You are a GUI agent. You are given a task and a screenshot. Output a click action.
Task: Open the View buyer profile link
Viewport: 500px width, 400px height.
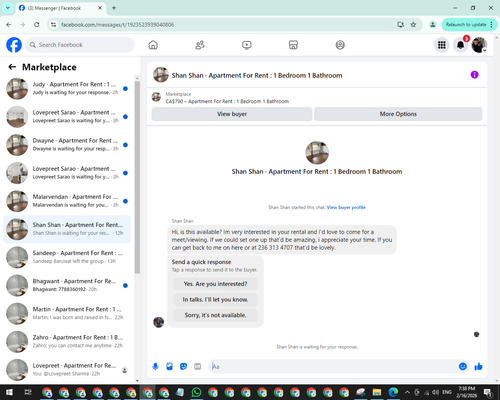[x=346, y=207]
